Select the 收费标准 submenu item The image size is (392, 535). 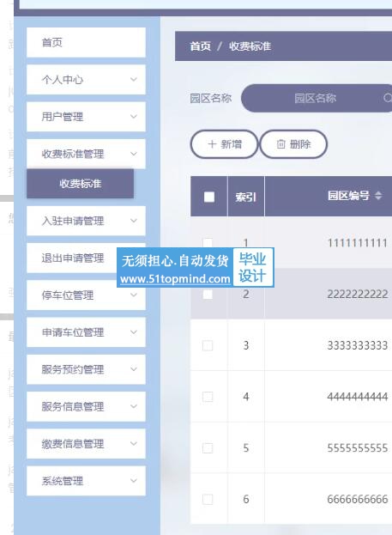pos(80,184)
